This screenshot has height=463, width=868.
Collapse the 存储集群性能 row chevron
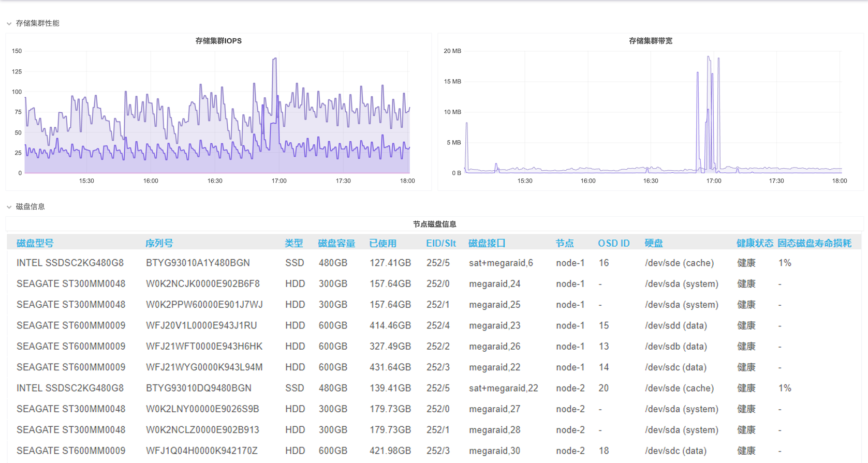[9, 24]
